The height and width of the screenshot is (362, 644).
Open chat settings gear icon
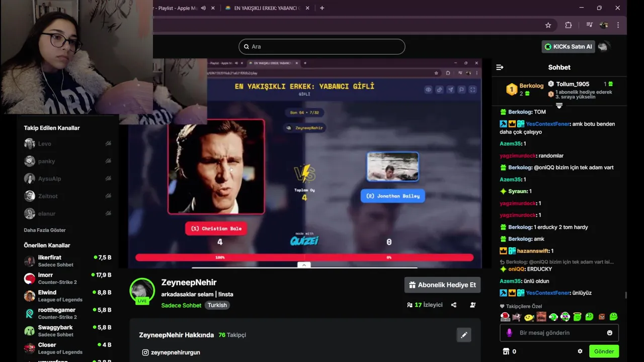[580, 351]
